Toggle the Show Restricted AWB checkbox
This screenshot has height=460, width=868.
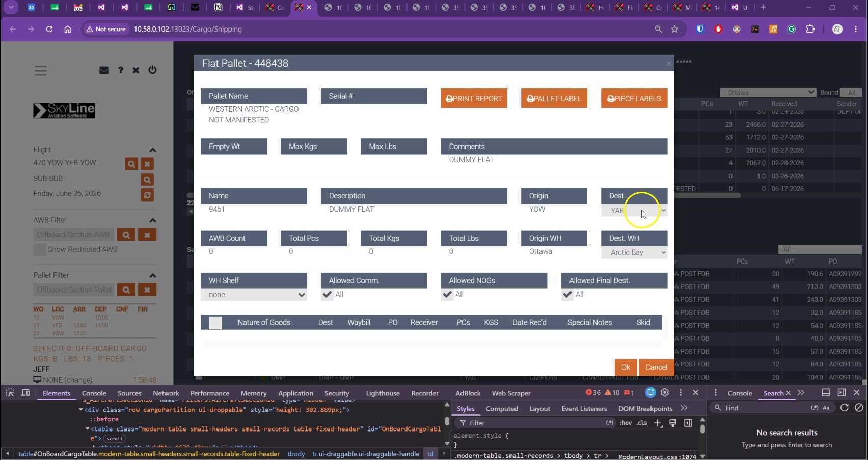[40, 250]
